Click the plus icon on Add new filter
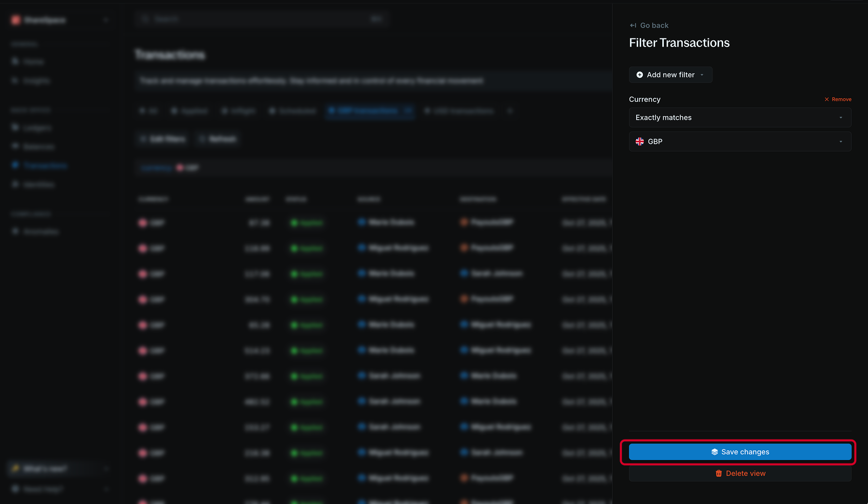This screenshot has height=504, width=868. pos(640,75)
